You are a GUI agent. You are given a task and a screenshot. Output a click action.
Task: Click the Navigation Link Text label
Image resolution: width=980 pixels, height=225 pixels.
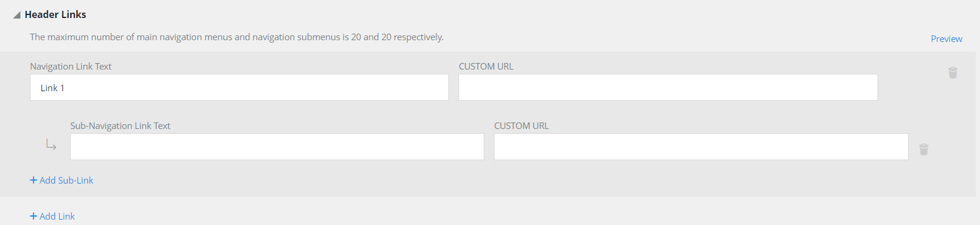click(x=71, y=67)
